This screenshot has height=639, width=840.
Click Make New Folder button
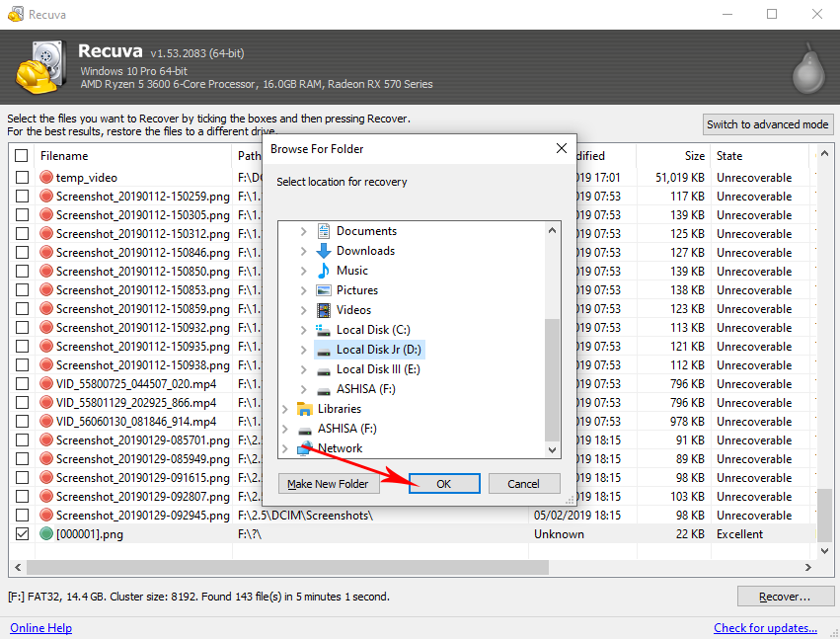(328, 484)
